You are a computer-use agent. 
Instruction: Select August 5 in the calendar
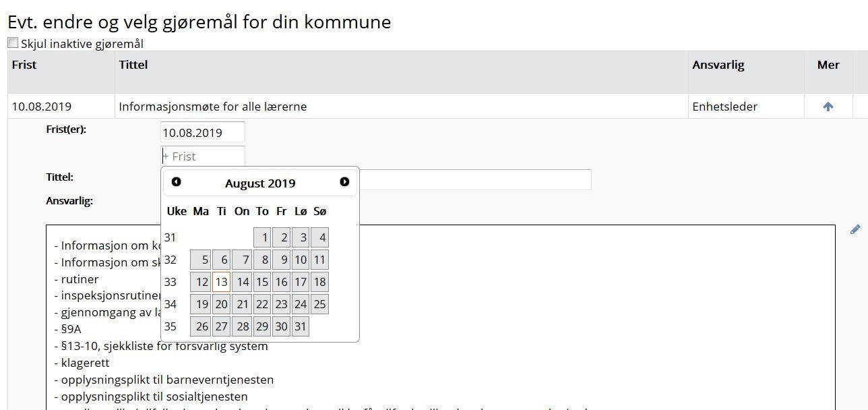200,260
